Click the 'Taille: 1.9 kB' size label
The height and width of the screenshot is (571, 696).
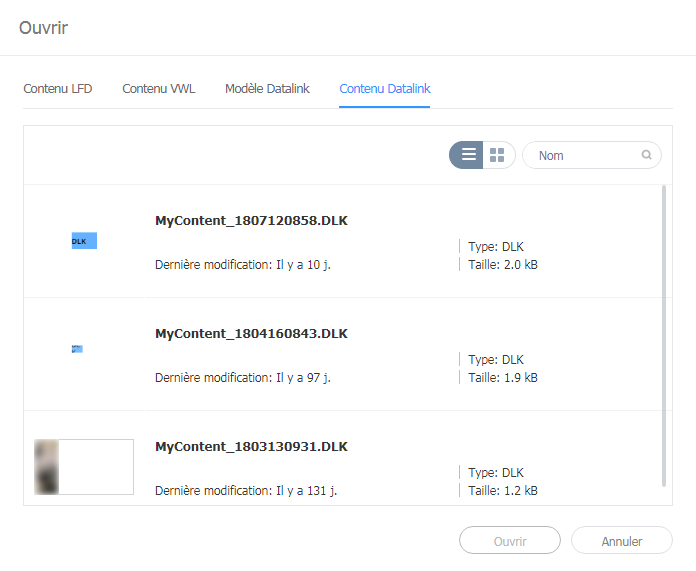(502, 378)
